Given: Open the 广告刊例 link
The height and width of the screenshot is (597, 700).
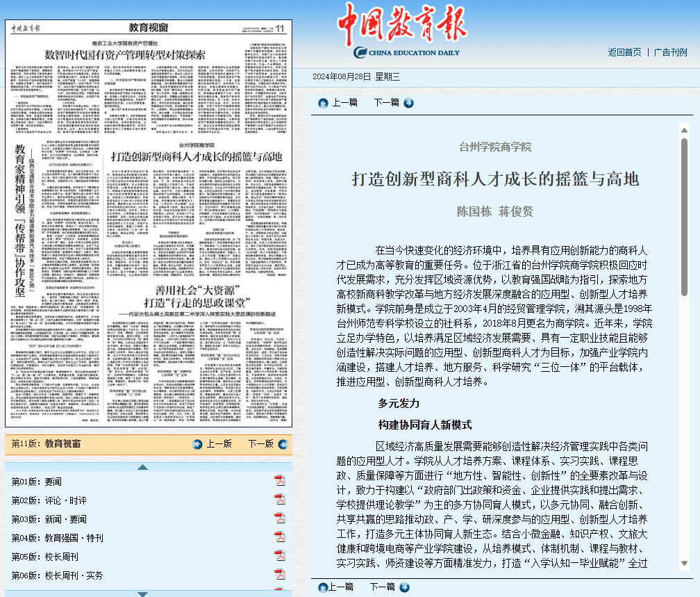Looking at the screenshot, I should point(670,52).
